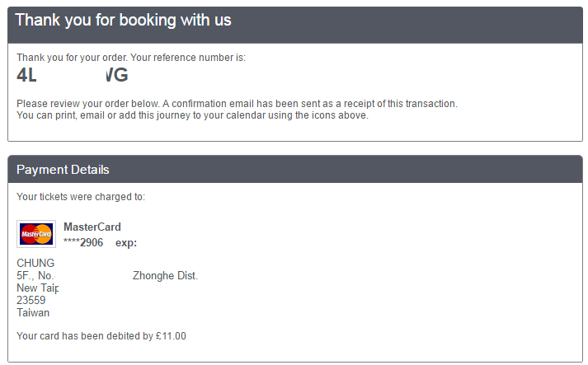Click the '5F., No.' address line start
Screen dimensions: 588x365
tap(35, 275)
